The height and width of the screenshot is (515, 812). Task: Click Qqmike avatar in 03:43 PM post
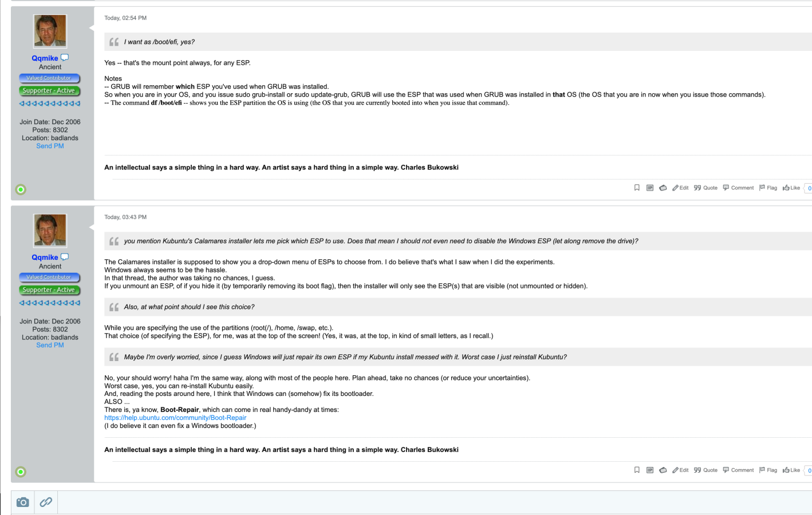50,230
